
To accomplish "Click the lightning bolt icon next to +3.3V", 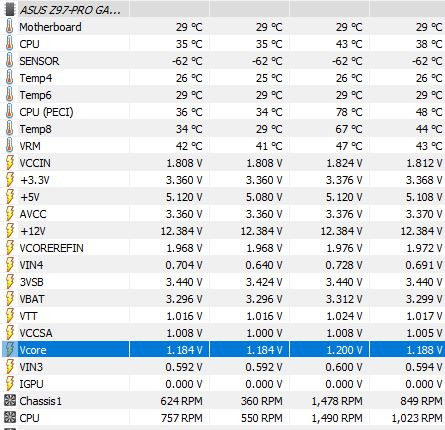I will 10,180.
